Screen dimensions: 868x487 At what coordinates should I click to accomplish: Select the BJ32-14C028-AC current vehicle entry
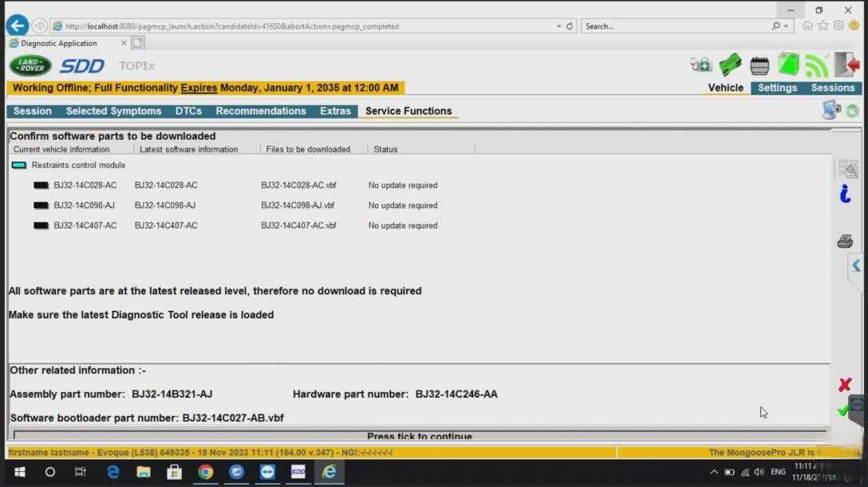85,185
